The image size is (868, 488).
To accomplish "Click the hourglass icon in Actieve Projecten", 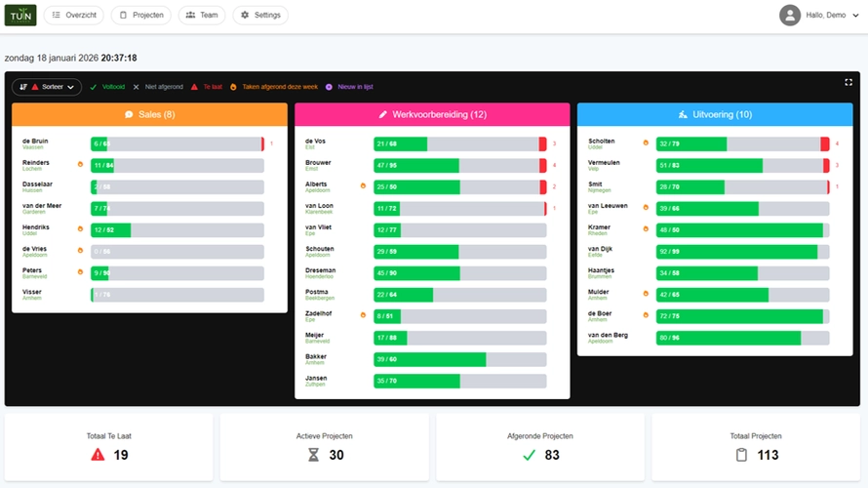I will point(313,455).
